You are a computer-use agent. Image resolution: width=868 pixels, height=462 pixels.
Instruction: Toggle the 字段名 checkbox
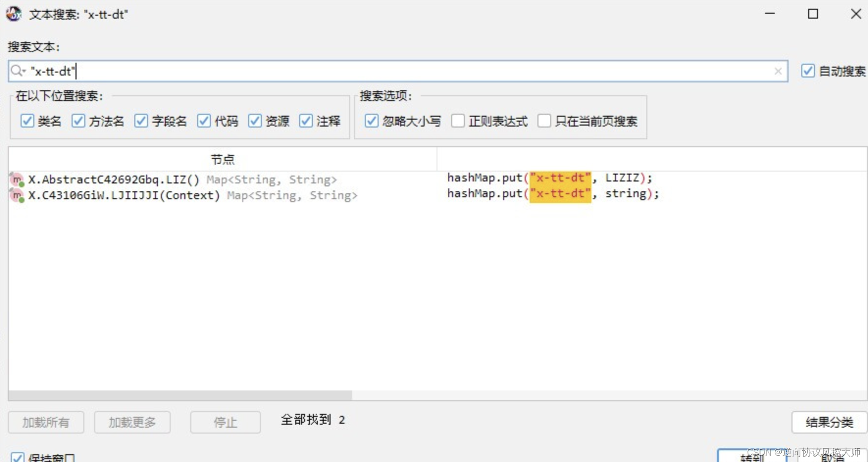[x=141, y=121]
